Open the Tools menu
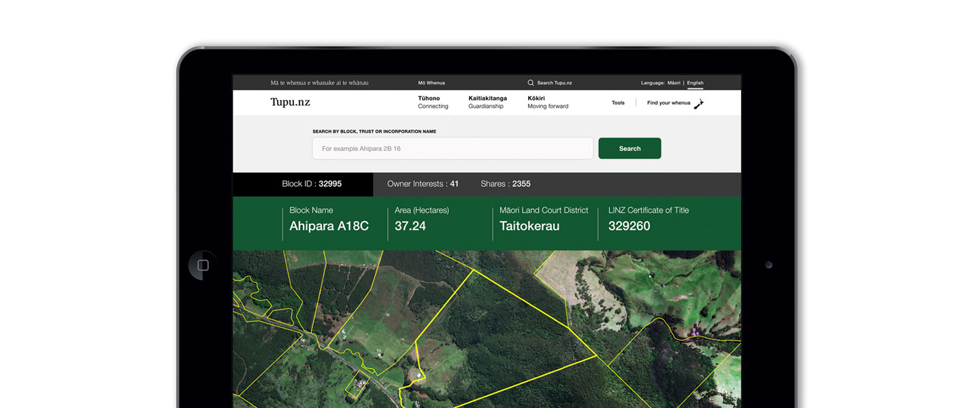 618,103
